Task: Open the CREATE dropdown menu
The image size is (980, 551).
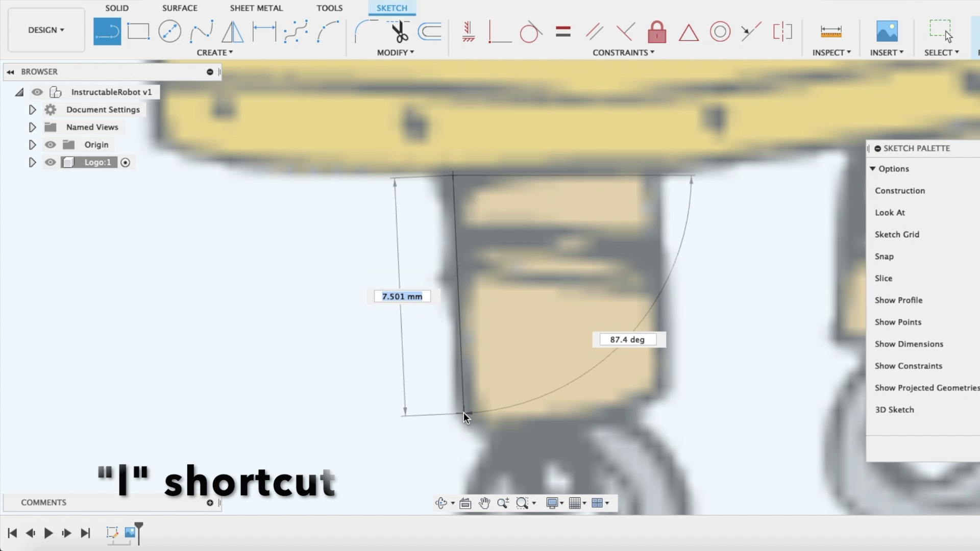Action: pos(214,52)
